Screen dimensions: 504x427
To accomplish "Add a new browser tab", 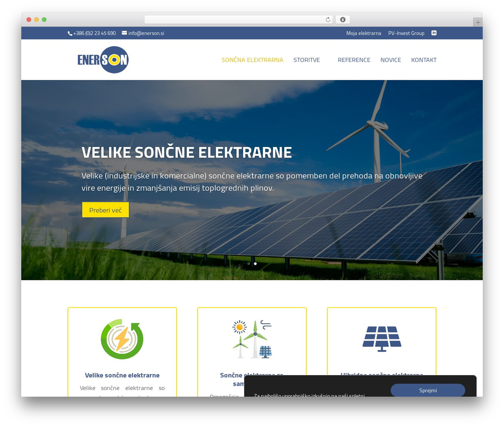I will pos(478,22).
